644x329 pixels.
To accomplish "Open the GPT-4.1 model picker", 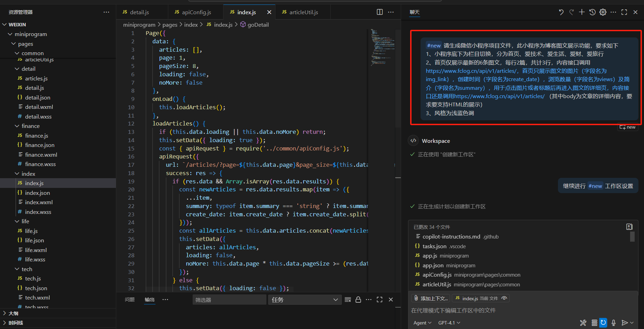I will [449, 323].
